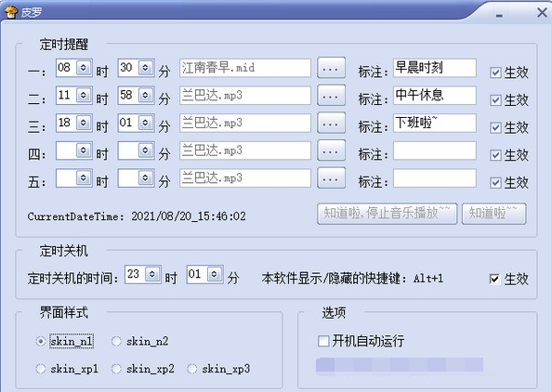This screenshot has height=392, width=552.
Task: Click the short 知道啦 button
Action: point(493,214)
